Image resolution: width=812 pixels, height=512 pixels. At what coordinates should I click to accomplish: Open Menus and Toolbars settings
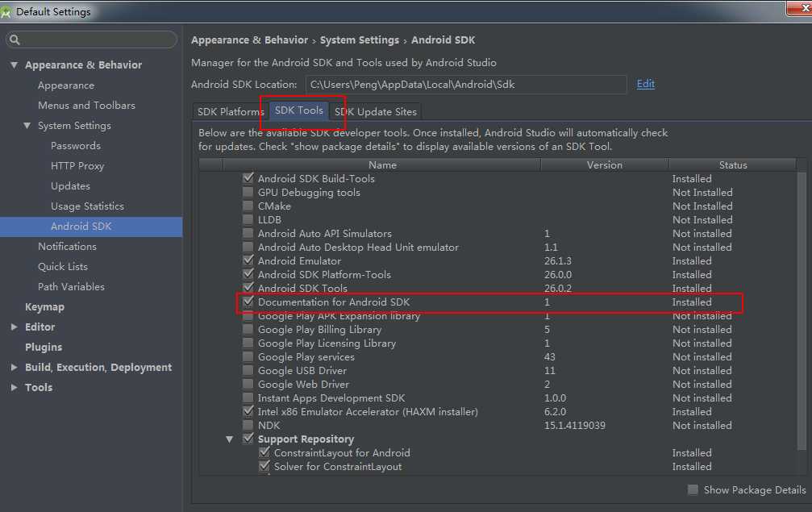[86, 106]
